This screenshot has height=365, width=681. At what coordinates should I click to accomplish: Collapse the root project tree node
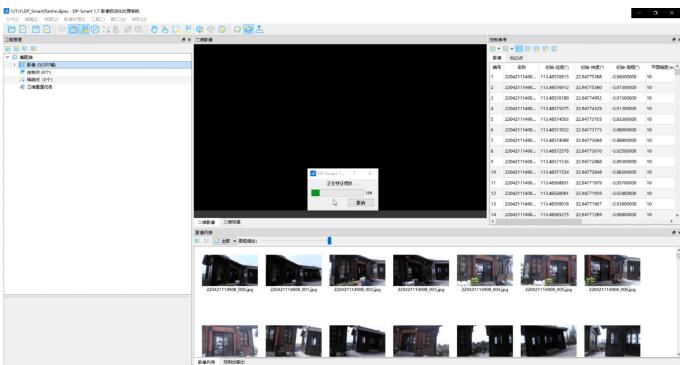click(7, 57)
